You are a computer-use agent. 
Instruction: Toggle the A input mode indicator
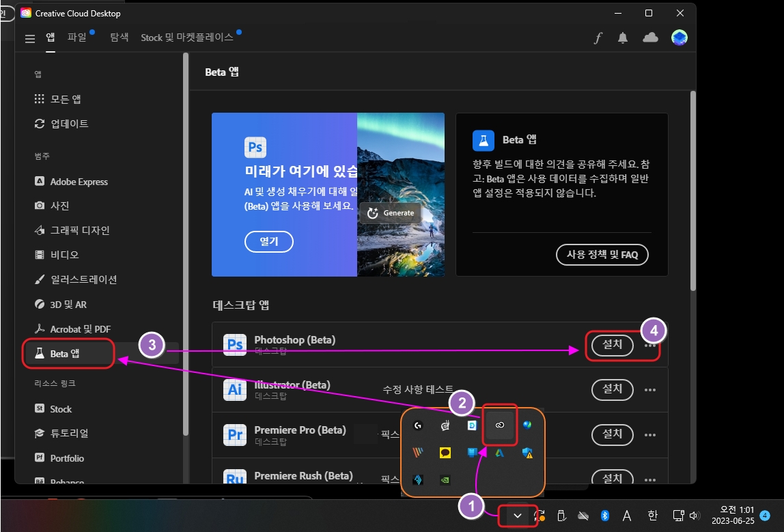[627, 516]
